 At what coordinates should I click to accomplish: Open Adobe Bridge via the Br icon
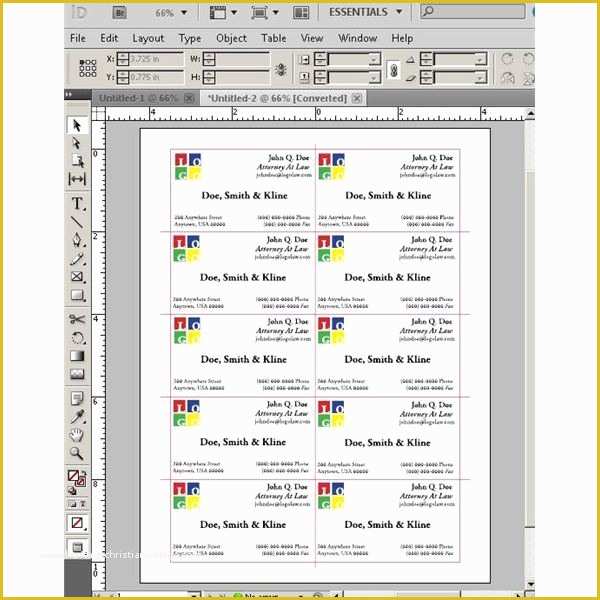click(x=120, y=12)
